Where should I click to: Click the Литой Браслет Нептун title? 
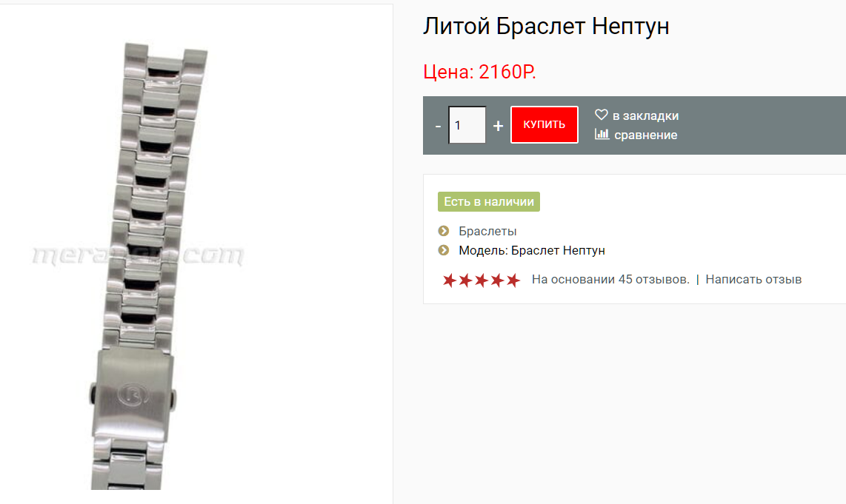click(x=546, y=26)
